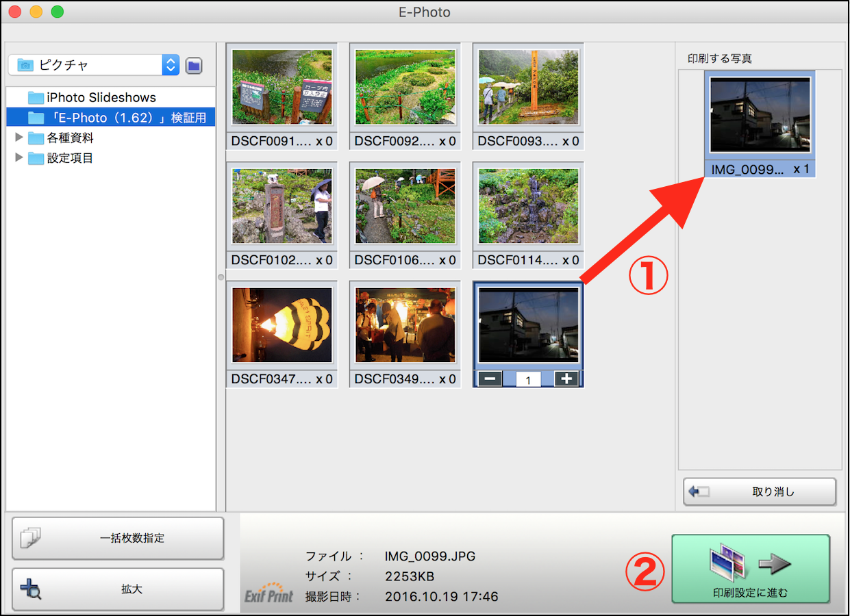Click the selected night house thumbnail in grid
The height and width of the screenshot is (616, 850).
[528, 325]
